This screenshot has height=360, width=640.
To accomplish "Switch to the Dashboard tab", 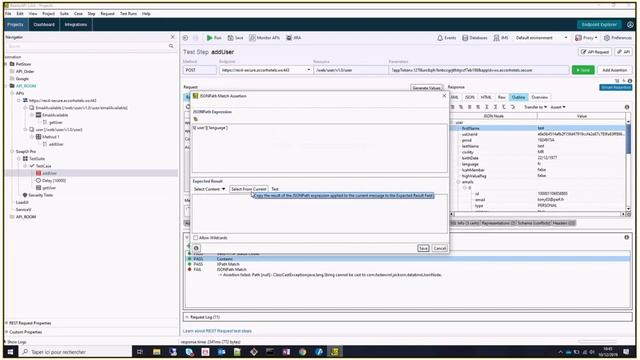I will click(x=44, y=24).
